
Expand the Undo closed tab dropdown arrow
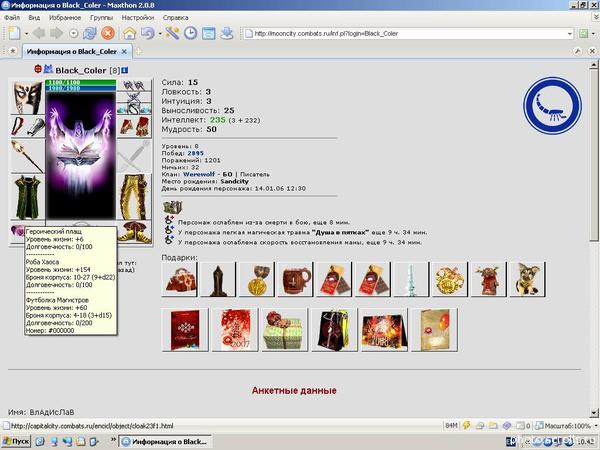tap(160, 34)
